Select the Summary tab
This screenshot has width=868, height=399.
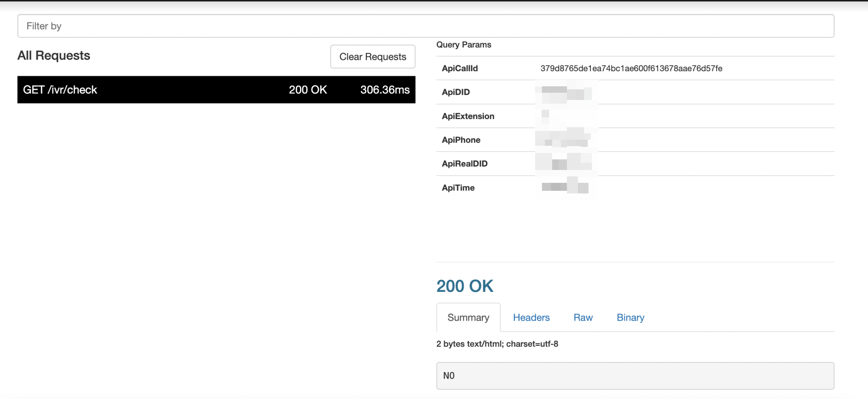click(468, 317)
